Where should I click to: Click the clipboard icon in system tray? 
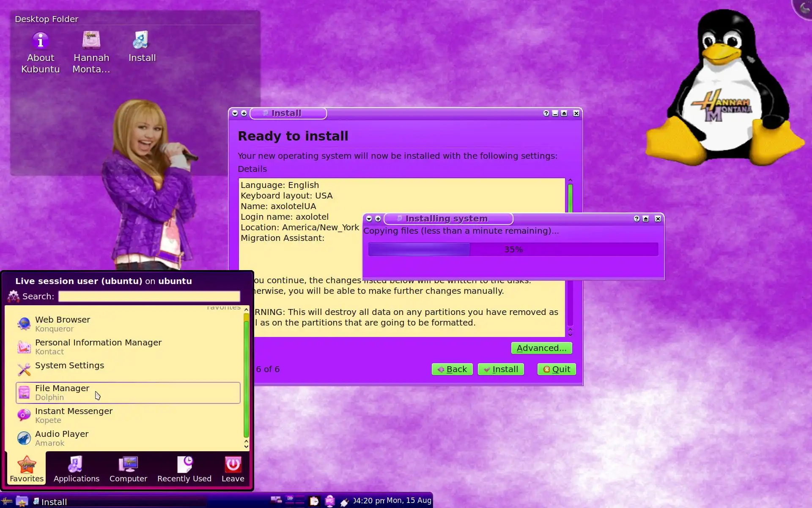[x=314, y=501]
